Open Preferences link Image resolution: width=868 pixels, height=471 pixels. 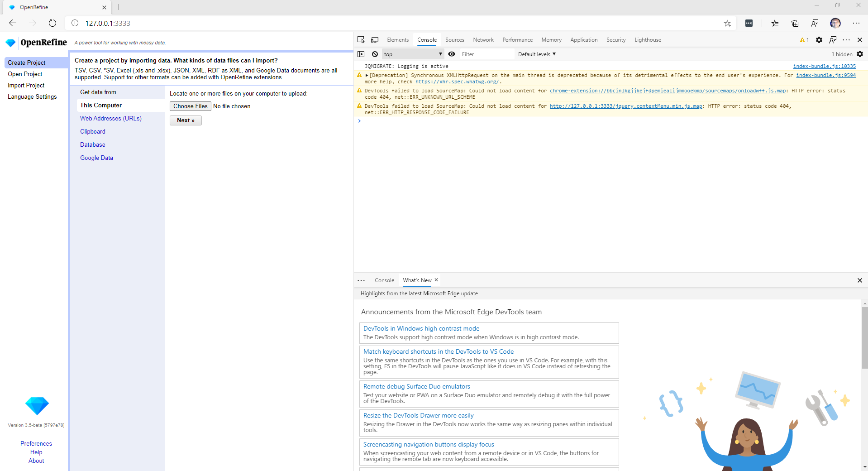coord(36,443)
